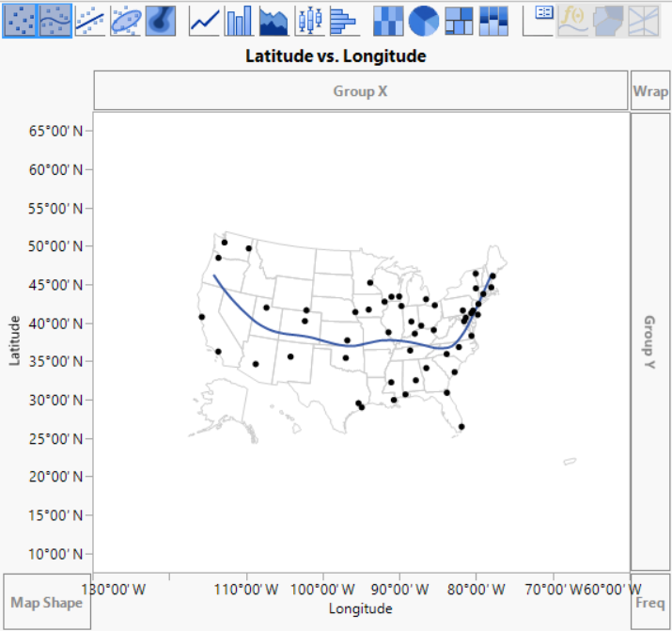Choose the Histogram icon
The image size is (672, 631).
click(343, 19)
